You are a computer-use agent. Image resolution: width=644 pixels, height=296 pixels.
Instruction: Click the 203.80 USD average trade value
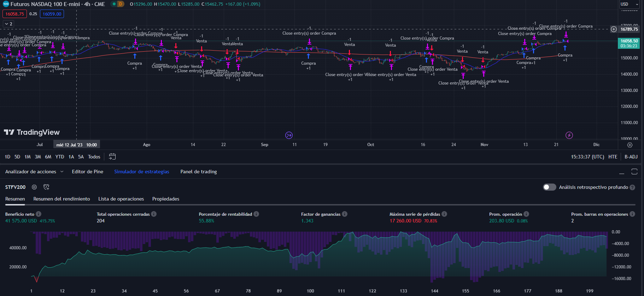[502, 221]
